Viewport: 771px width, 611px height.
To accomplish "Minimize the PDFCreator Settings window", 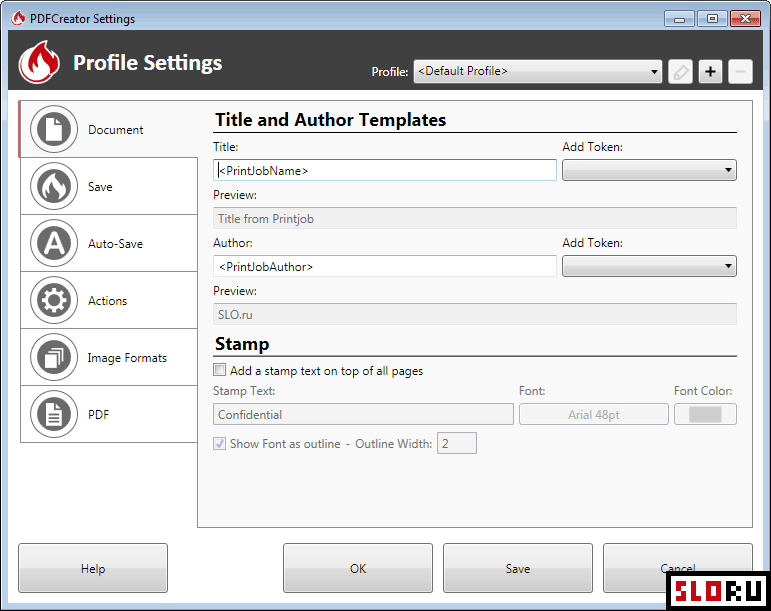I will [679, 19].
